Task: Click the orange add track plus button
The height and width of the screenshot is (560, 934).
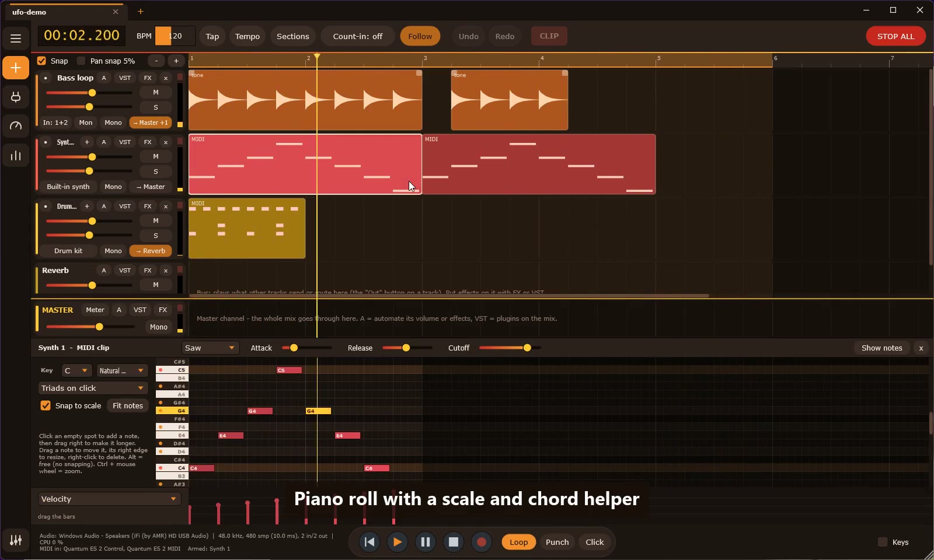Action: tap(16, 68)
